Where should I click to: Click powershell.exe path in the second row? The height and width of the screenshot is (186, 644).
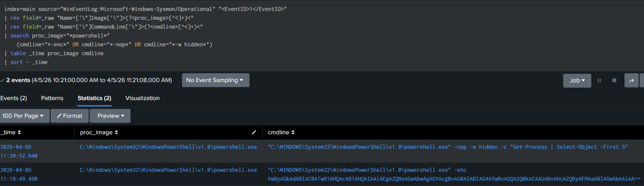tap(168, 170)
